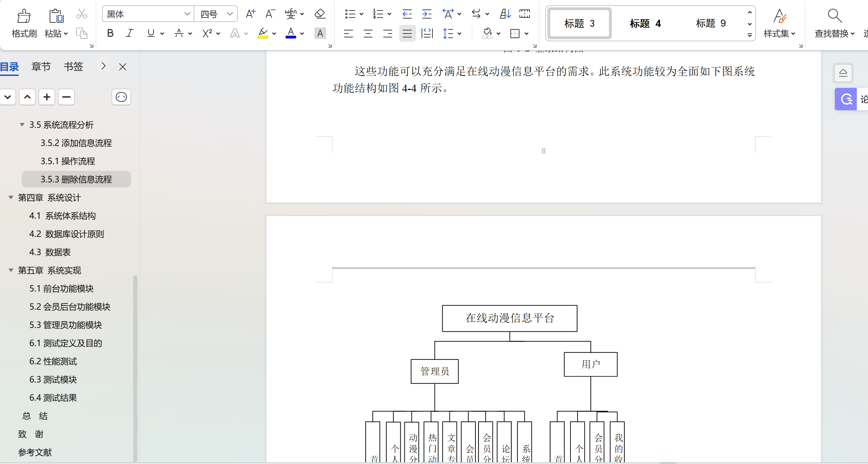Apply yellow text highlight color
The image size is (868, 464).
(x=263, y=34)
